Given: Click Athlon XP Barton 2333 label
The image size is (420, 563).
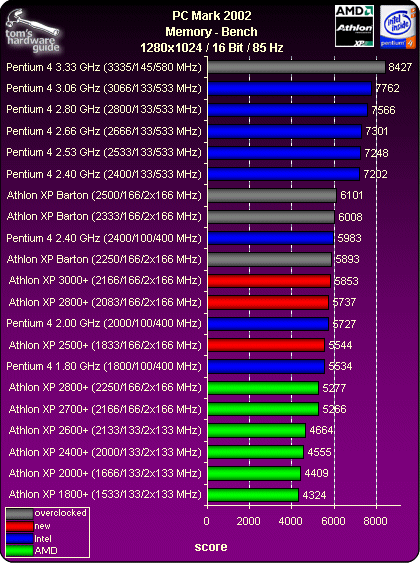Looking at the screenshot, I should (104, 217).
